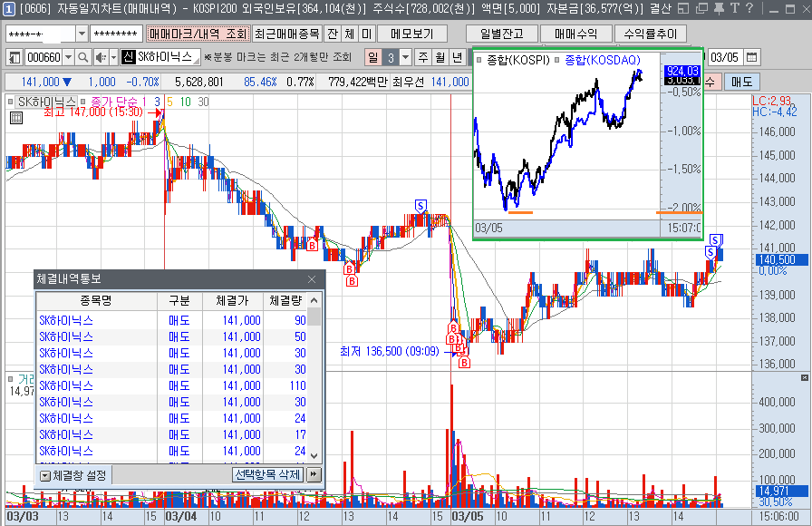Toggle the 월 (monthly) period button

coord(440,57)
